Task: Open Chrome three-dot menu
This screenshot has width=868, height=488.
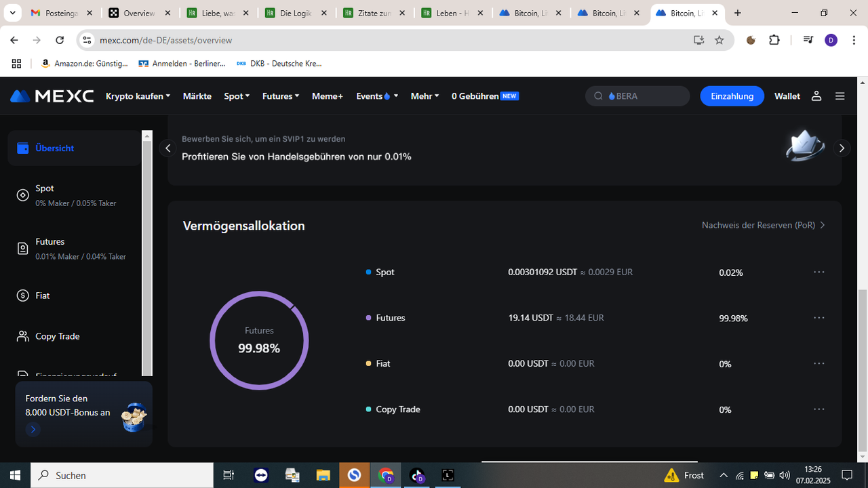Action: coord(853,40)
